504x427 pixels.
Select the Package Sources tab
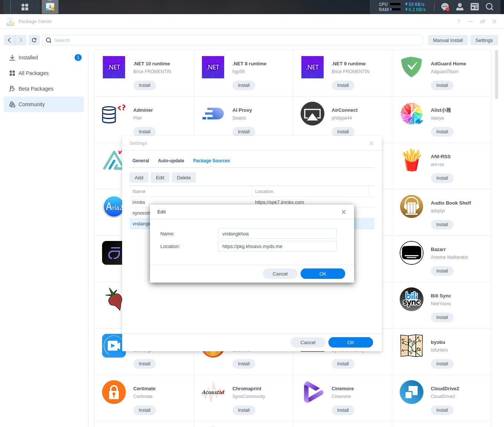coord(212,161)
